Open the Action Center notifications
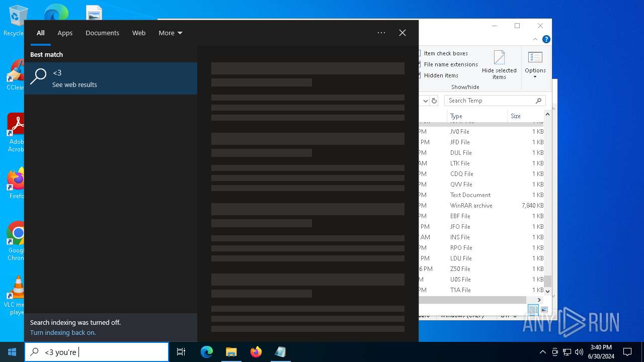This screenshot has width=644, height=362. click(627, 352)
